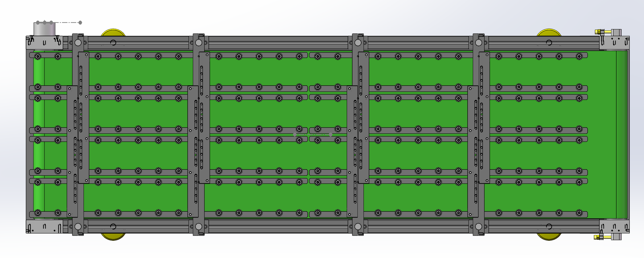Select the dark green idler roller at the tensioner end
The image size is (644, 258).
coord(622,134)
